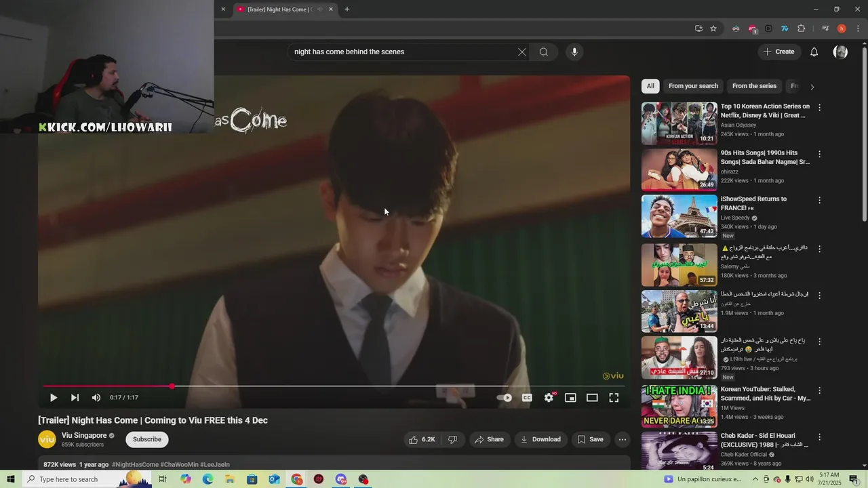Open options for 90s Hits Songs video

tap(819, 155)
